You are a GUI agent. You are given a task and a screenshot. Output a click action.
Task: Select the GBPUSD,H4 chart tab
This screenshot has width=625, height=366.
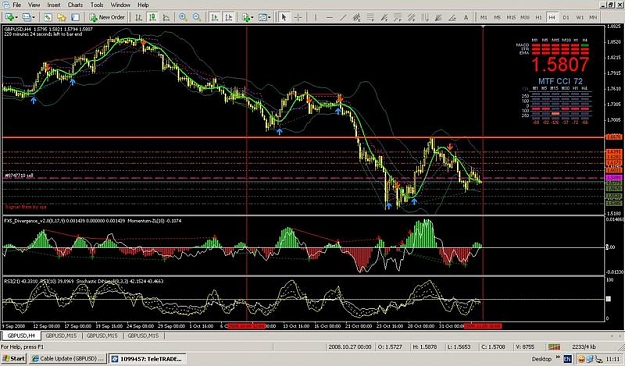point(21,335)
